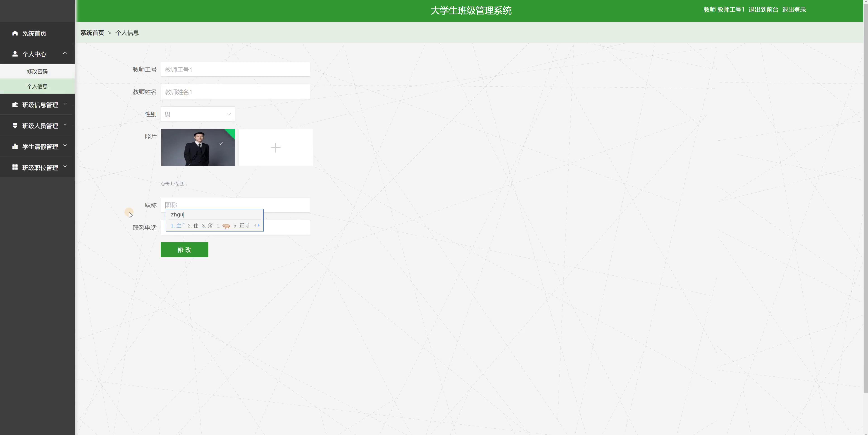Click the 个人信息 breadcrumb text
Screen dimensions: 868x435
pos(127,33)
